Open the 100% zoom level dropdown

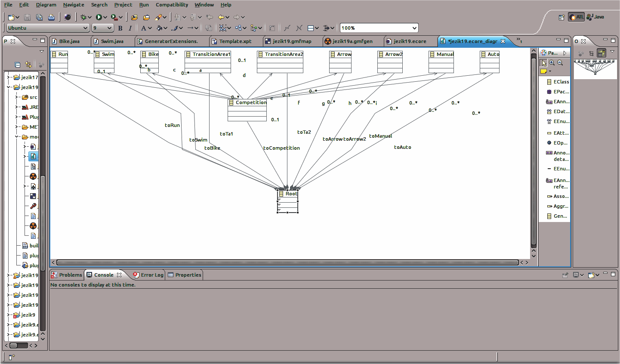click(414, 28)
